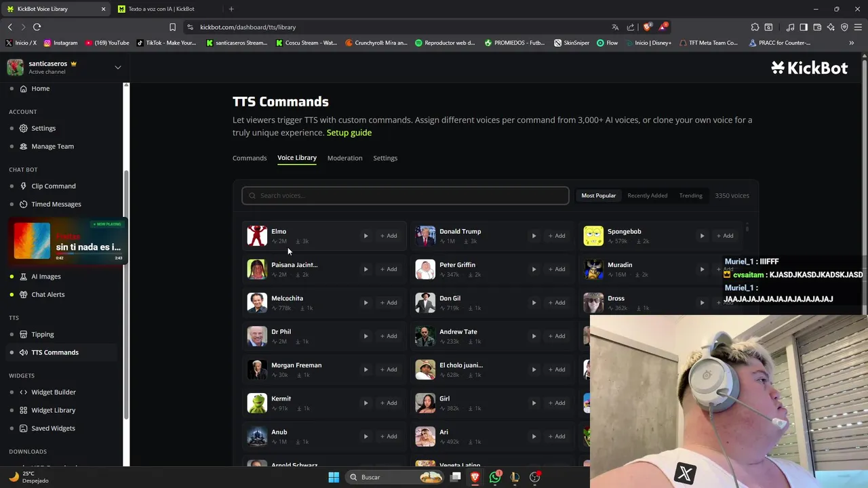Click the browser address bar
868x488 pixels.
tap(400, 27)
